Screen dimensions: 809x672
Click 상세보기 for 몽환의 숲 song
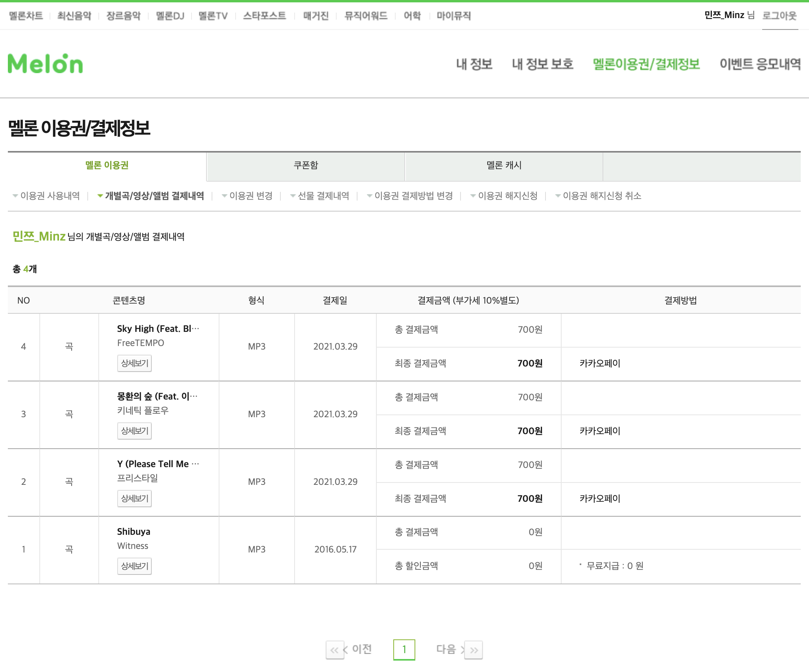pos(135,431)
